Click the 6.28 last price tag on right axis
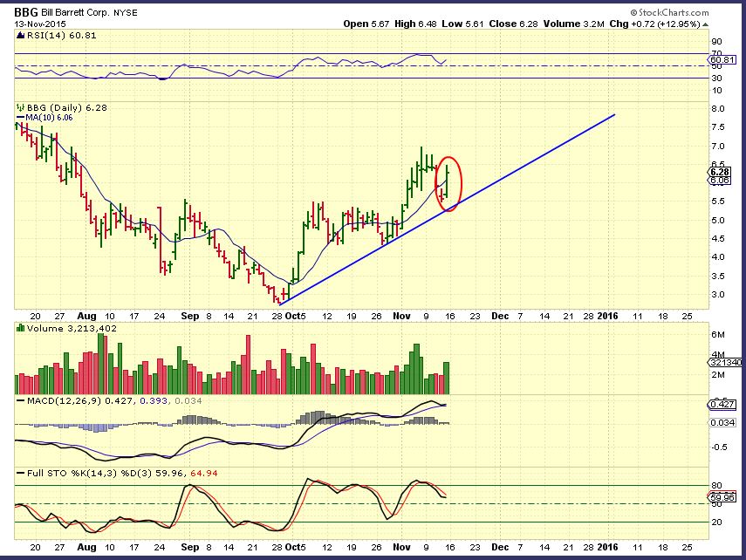This screenshot has width=746, height=560. [719, 172]
